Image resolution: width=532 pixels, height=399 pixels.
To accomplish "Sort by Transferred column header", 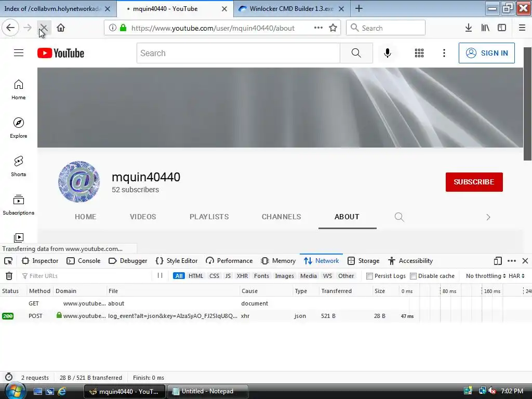I will 345,291.
